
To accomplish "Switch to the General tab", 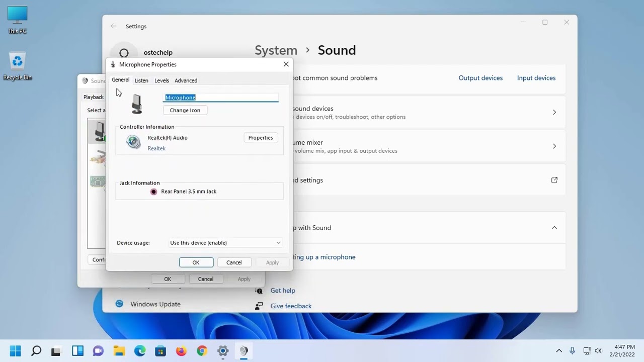I will (120, 80).
